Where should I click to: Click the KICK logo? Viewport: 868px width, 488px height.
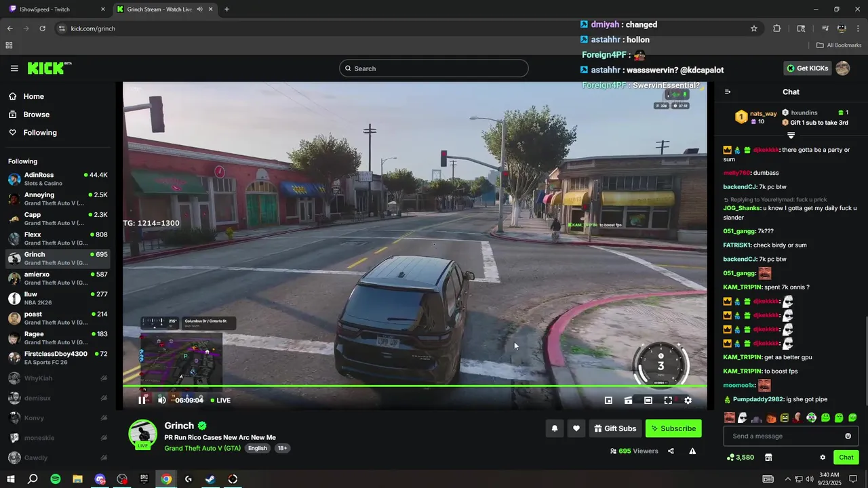[50, 68]
